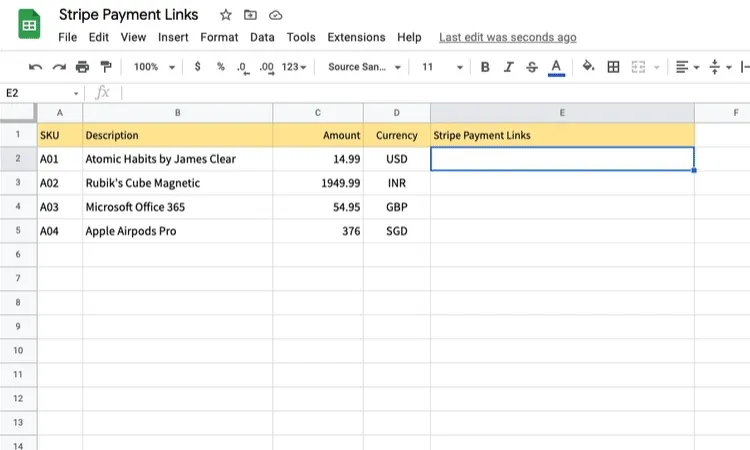Expand the Name box dropdown arrow

point(76,93)
